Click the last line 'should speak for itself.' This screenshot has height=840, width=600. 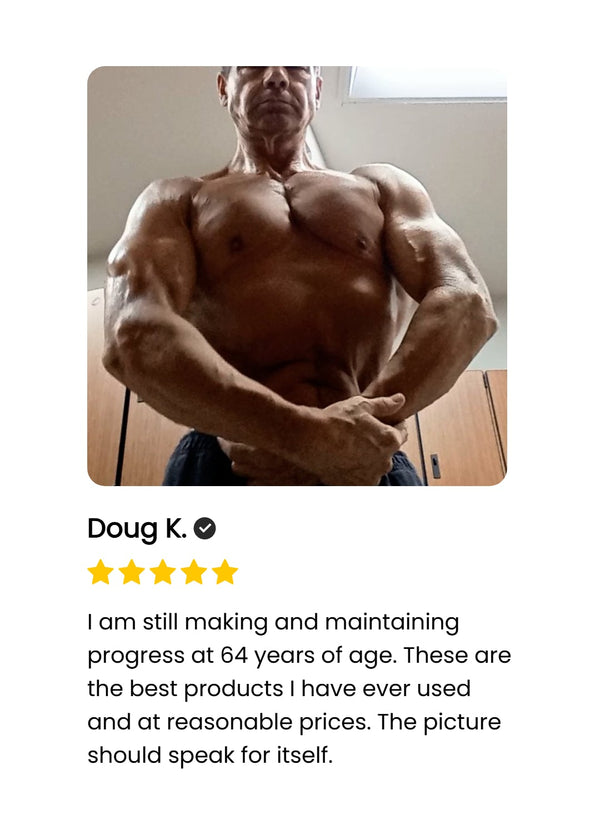(x=210, y=755)
